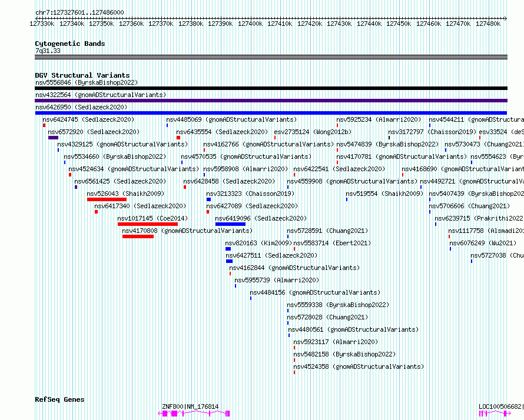Click the red bar of nsv526043 (Shaikh2009)
Image resolution: width=524 pixels, height=420 pixels.
tap(107, 199)
